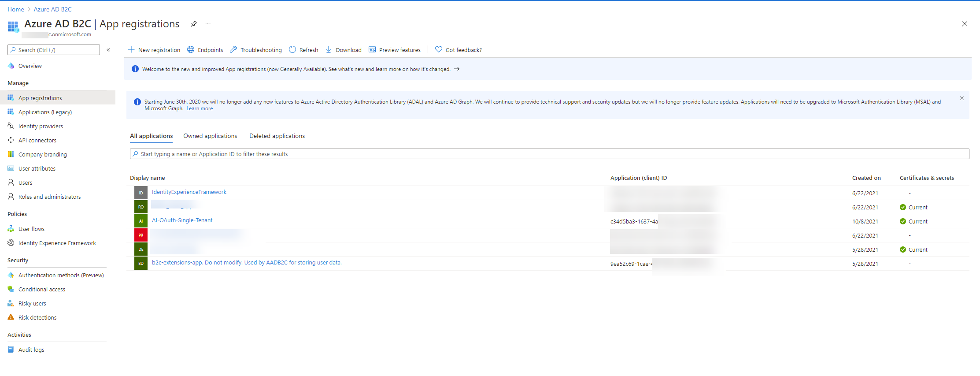Image resolution: width=980 pixels, height=376 pixels.
Task: Click the application name filter field
Action: point(549,154)
